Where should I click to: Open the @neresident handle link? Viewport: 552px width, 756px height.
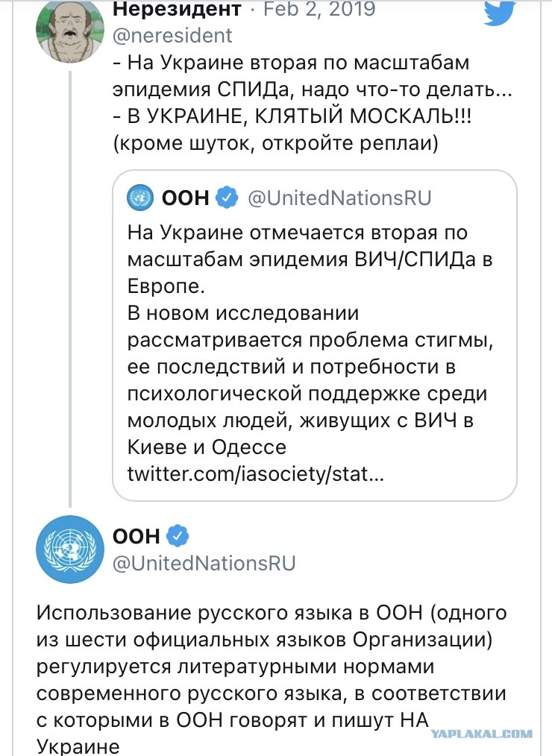[173, 36]
